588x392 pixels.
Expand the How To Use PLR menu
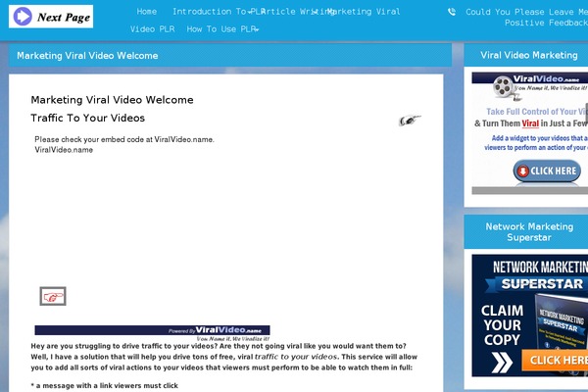(x=222, y=29)
